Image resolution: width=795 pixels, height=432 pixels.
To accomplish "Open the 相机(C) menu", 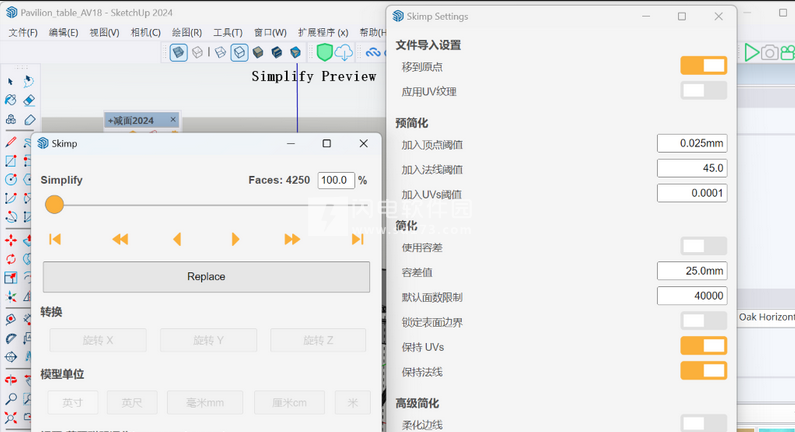I will tap(146, 32).
